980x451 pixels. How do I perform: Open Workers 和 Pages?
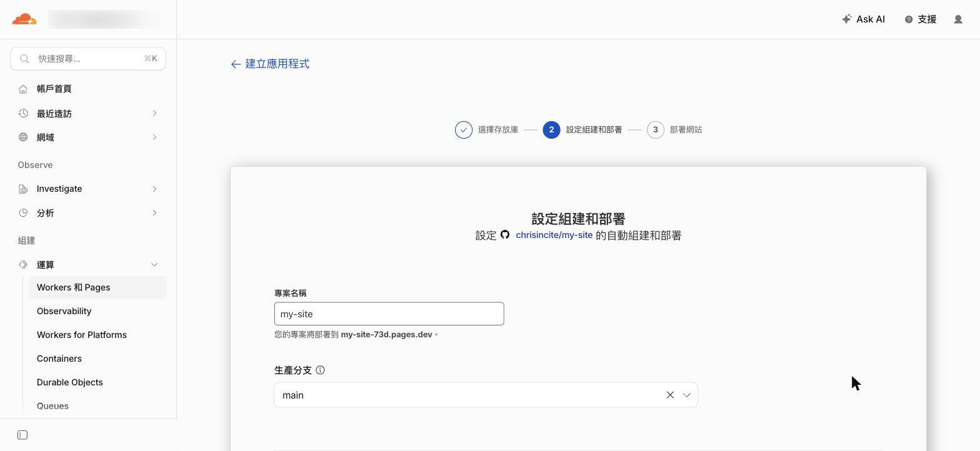pos(97,287)
